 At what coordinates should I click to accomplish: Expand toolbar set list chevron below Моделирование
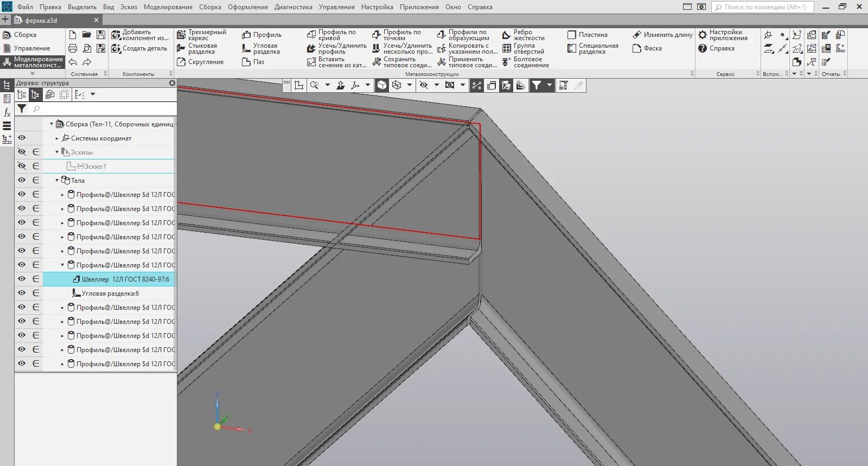(x=33, y=73)
